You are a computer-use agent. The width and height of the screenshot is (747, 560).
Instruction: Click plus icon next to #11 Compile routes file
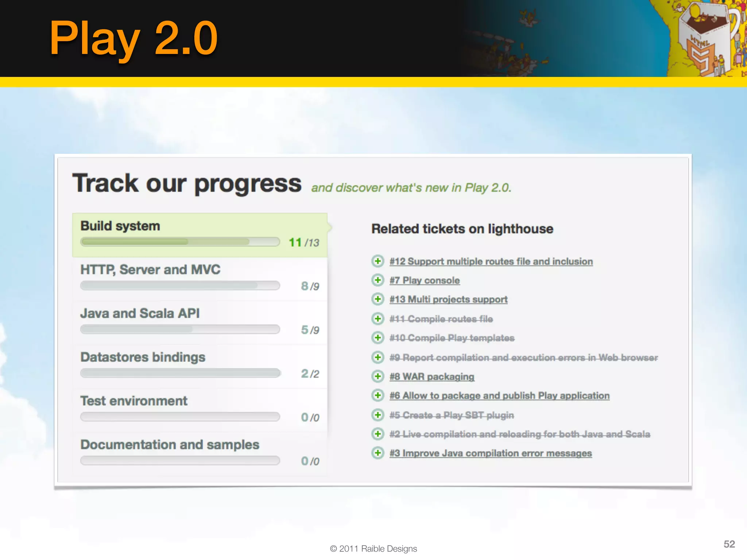click(x=378, y=319)
